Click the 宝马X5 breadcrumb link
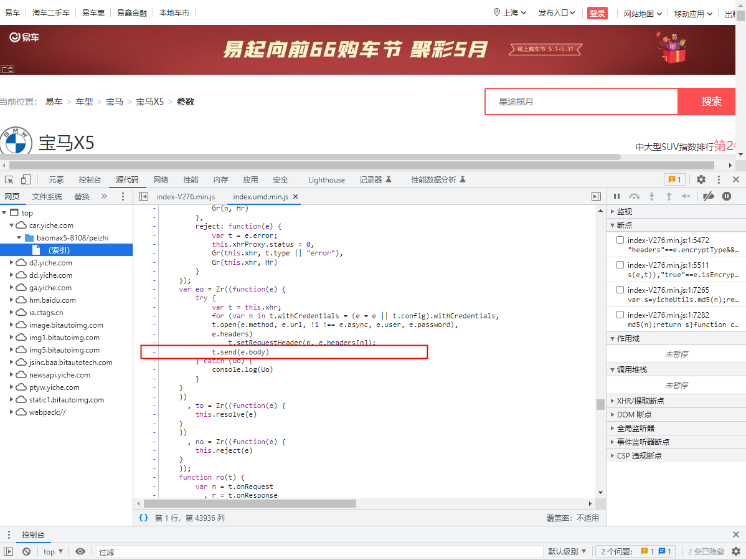This screenshot has width=746, height=560. pyautogui.click(x=150, y=102)
